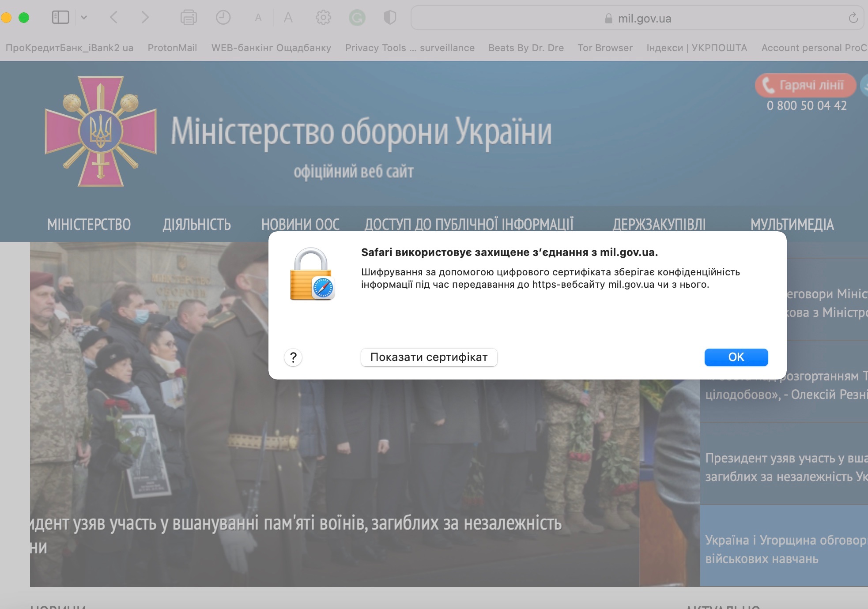Open the privacy shield icon
Screen dimensions: 868x609
point(390,18)
